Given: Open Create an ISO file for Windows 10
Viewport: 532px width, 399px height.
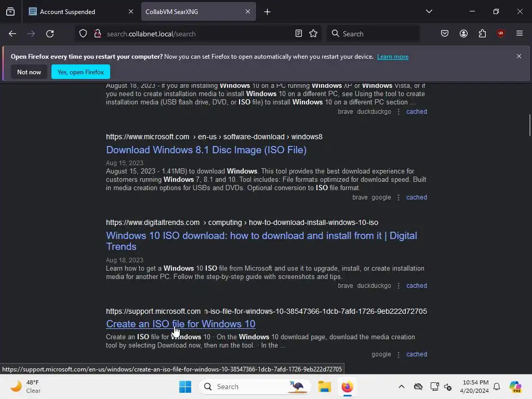Looking at the screenshot, I should (180, 324).
